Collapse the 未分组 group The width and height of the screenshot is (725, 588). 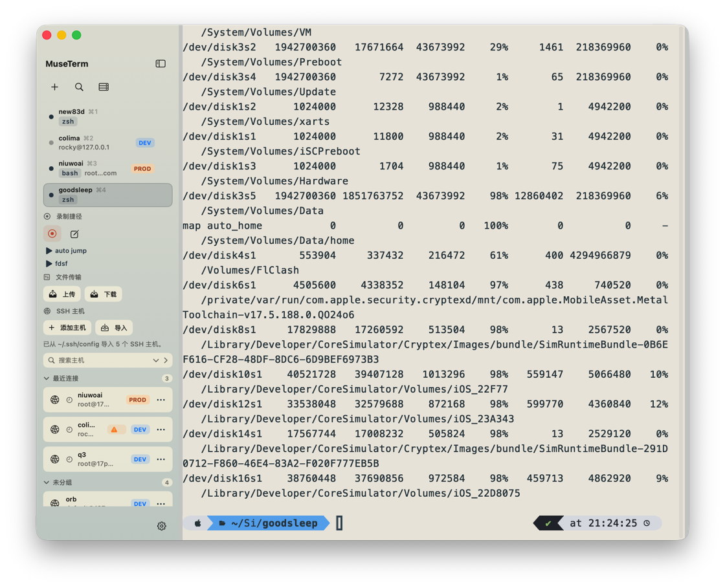coord(46,482)
